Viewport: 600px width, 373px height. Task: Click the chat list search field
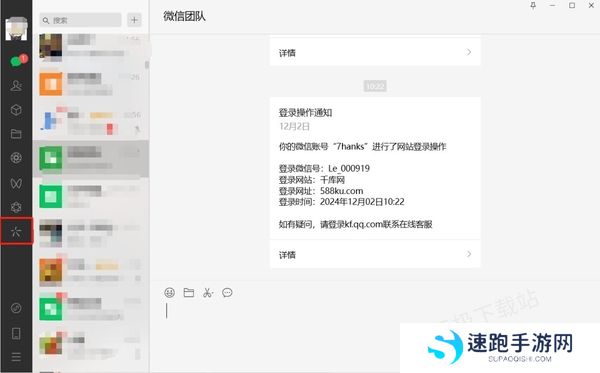(x=80, y=20)
